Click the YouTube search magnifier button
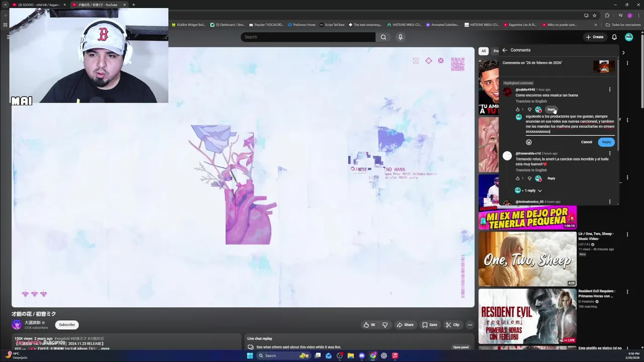Image resolution: width=644 pixels, height=362 pixels. point(383,37)
